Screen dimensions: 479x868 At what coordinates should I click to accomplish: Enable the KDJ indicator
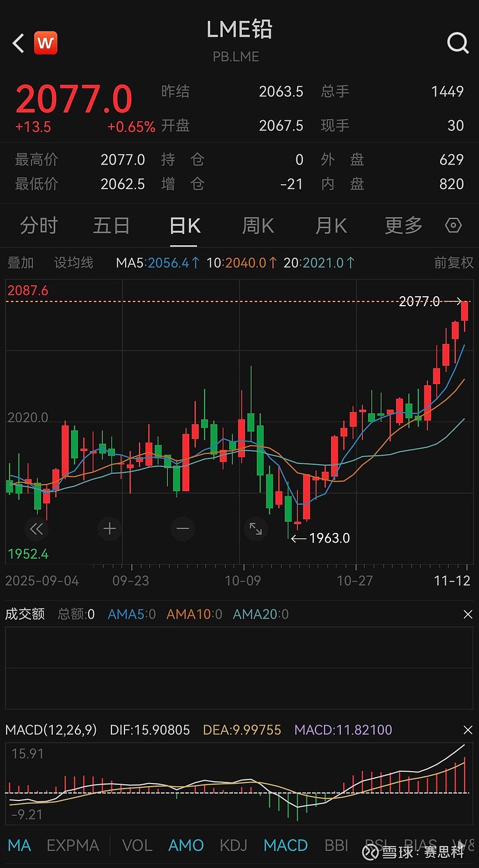(x=233, y=845)
